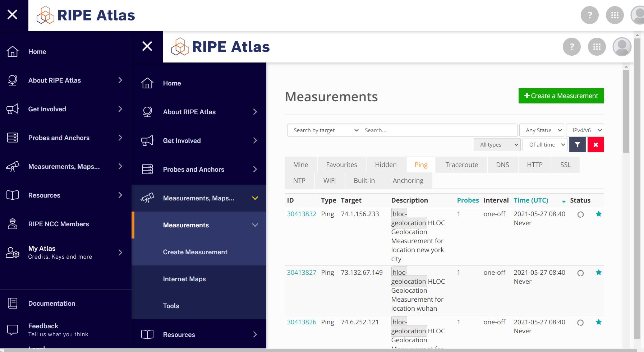Toggle favourite star for measurement 30413832
Screen dimensions: 644x352
pos(598,214)
